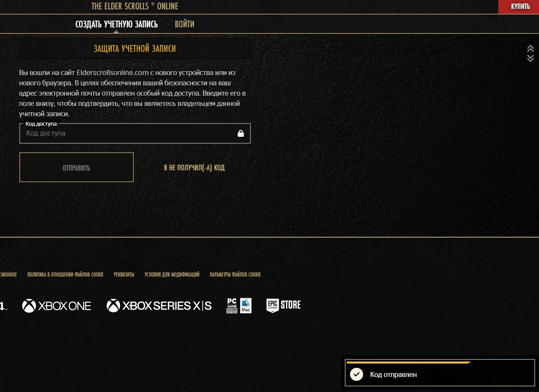Click the padlock icon in code field

click(241, 133)
